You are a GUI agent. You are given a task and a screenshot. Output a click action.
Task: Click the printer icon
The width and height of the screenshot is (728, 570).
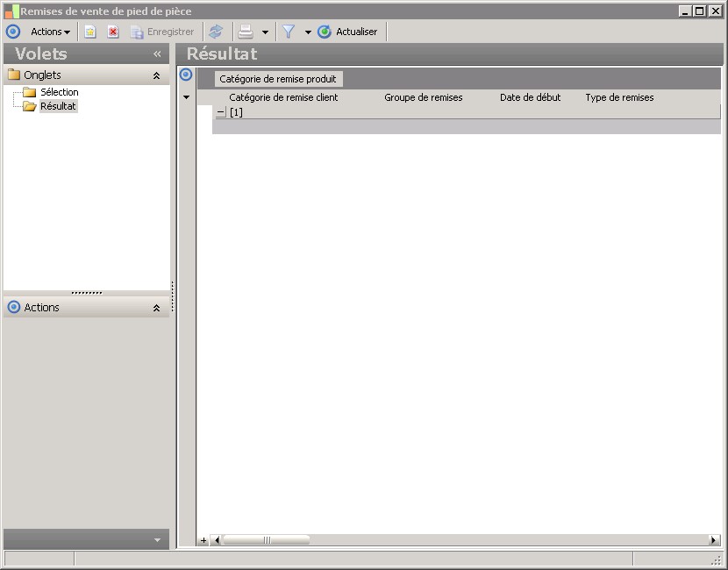tap(246, 32)
